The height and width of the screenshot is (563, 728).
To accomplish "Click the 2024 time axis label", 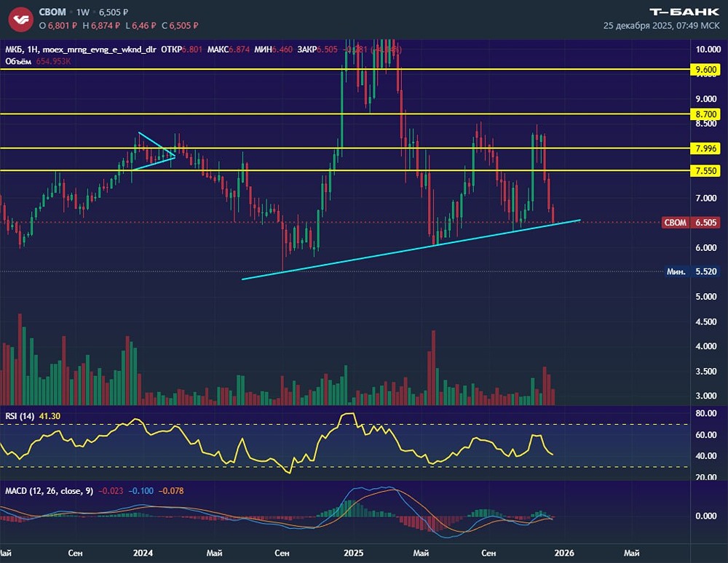I will coord(143,554).
